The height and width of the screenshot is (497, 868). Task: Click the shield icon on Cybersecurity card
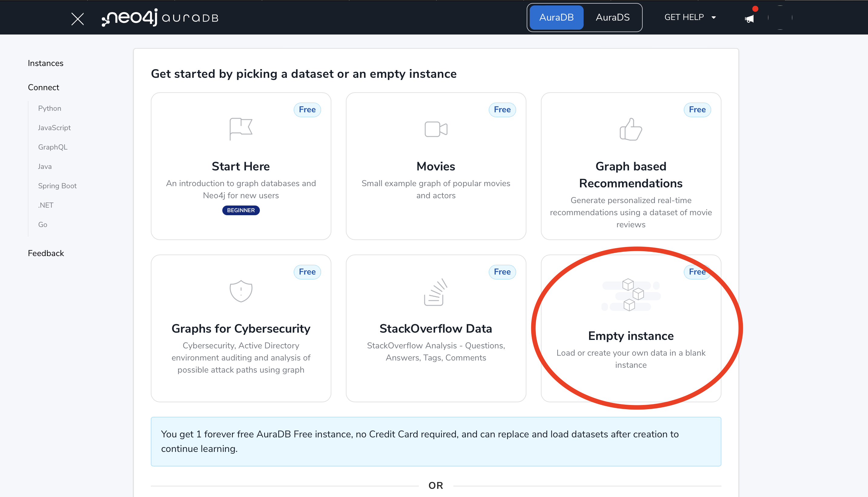(241, 291)
